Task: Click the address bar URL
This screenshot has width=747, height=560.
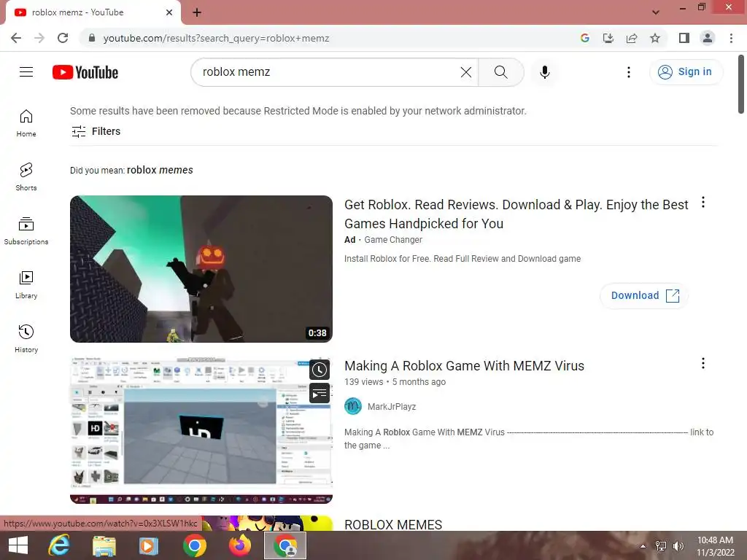Action: pyautogui.click(x=216, y=38)
